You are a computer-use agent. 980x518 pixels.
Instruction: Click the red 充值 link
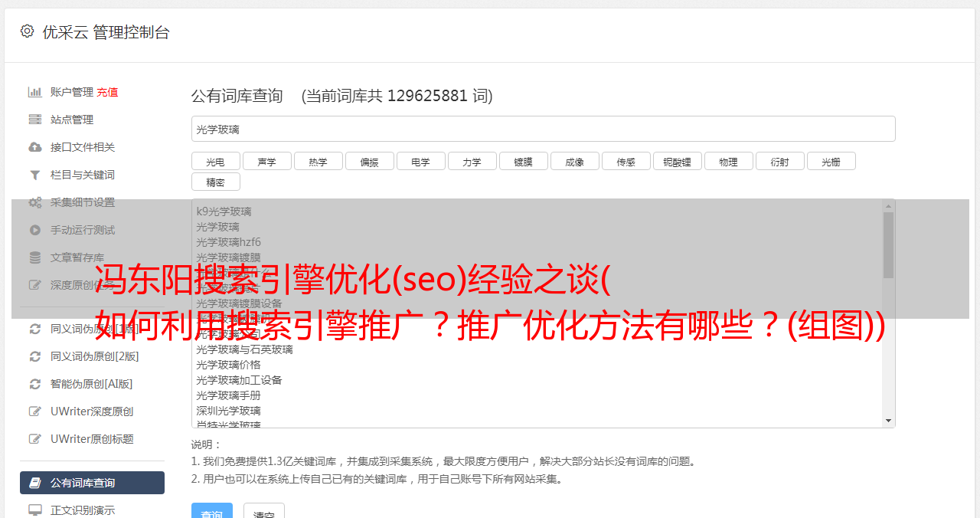[x=107, y=92]
